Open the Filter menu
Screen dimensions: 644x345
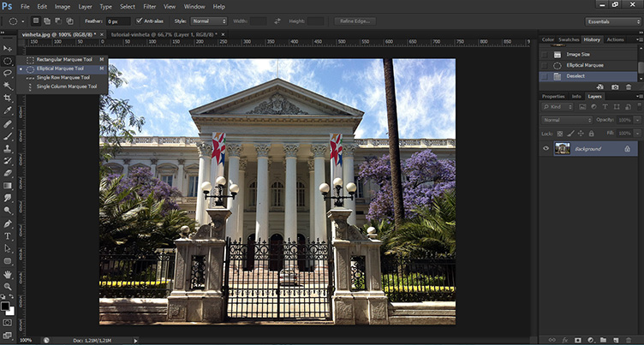tap(150, 6)
